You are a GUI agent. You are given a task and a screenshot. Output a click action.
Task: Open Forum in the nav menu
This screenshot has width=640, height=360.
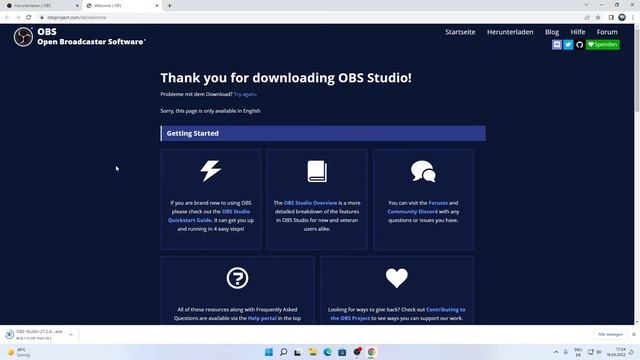click(607, 32)
